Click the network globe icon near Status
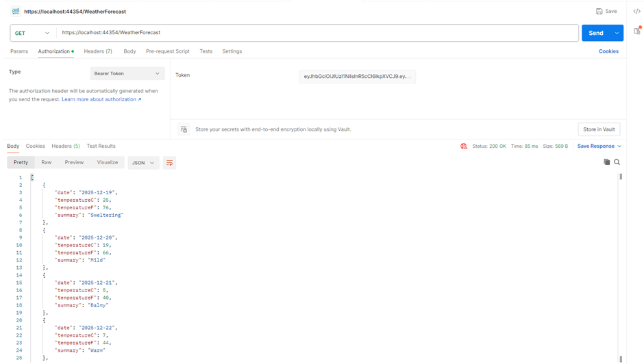 tap(464, 146)
